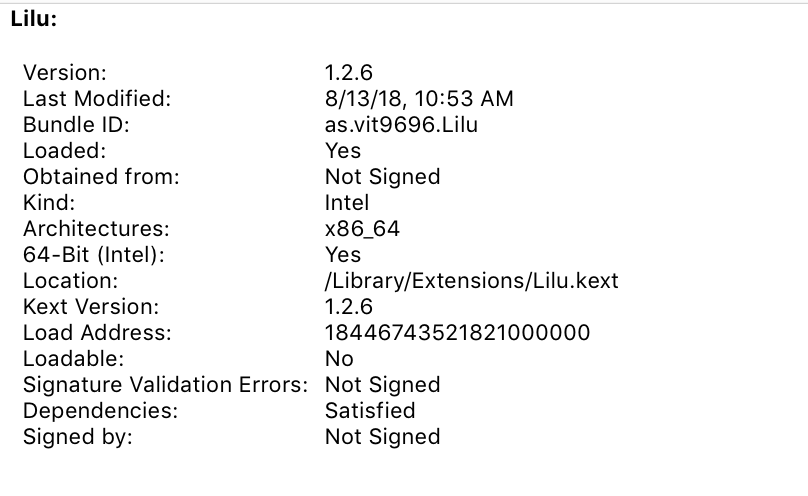Click the Loadable value No
808x496 pixels.
coord(339,358)
